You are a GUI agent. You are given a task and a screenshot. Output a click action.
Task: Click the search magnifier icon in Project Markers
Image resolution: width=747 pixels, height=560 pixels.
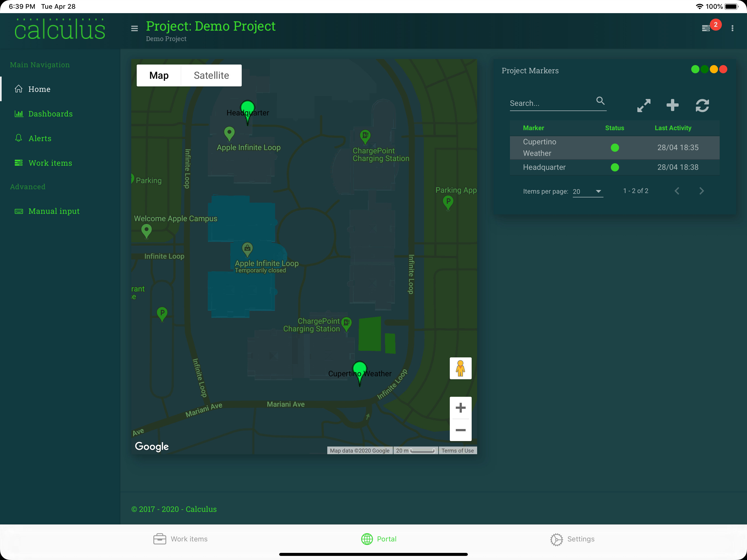(x=600, y=101)
